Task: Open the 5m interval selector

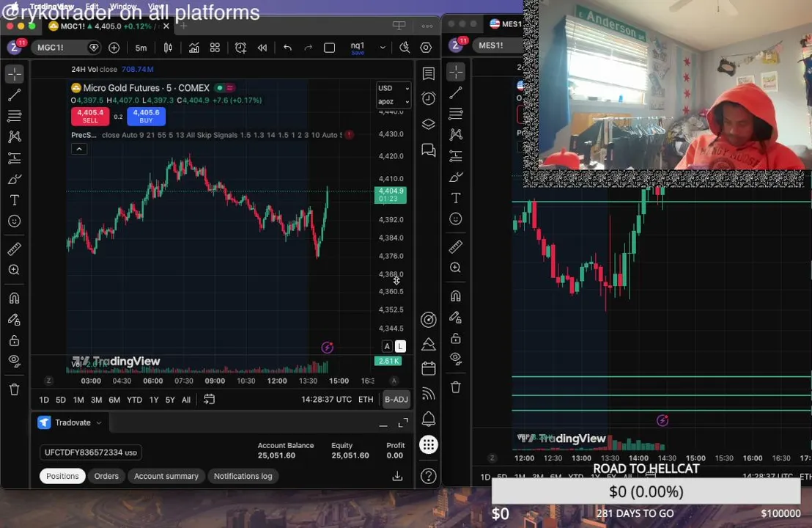Action: click(x=141, y=48)
